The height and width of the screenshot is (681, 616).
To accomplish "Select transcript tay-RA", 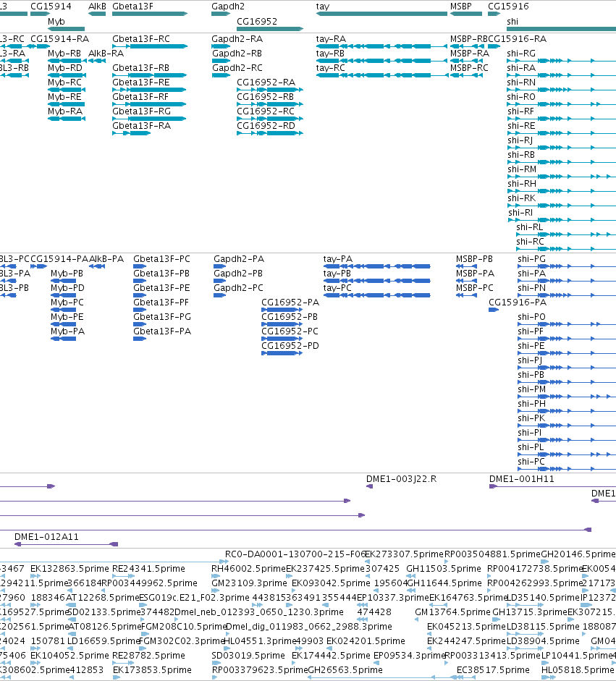I will coord(331,38).
